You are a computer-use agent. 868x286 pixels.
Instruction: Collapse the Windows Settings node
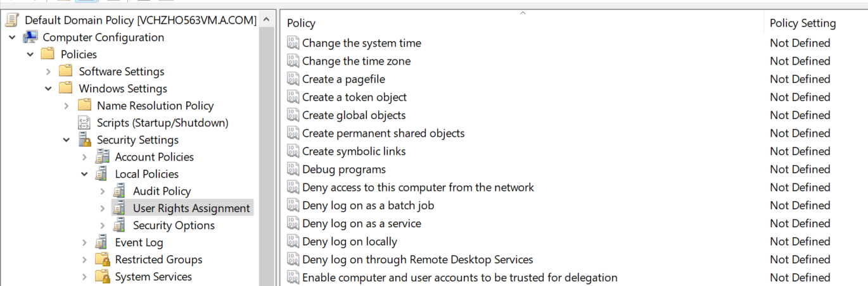tap(48, 89)
